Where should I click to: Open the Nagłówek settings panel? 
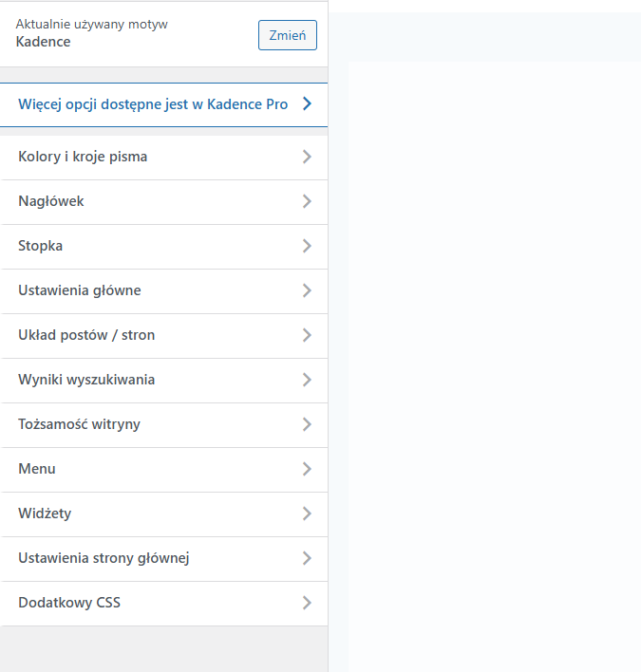coord(51,201)
